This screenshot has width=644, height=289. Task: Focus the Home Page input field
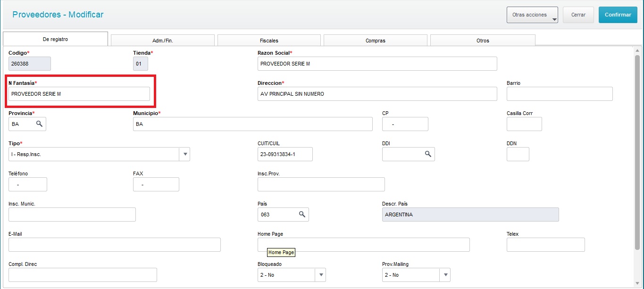tap(364, 245)
